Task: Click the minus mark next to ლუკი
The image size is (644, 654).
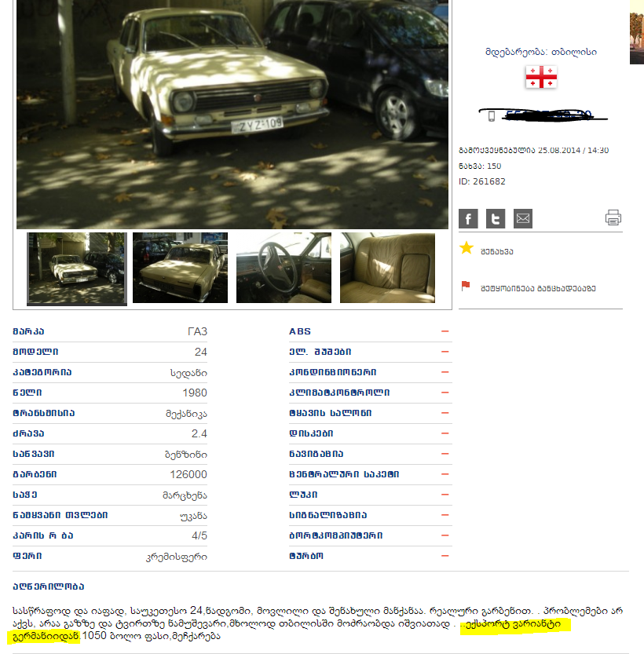Action: [445, 495]
